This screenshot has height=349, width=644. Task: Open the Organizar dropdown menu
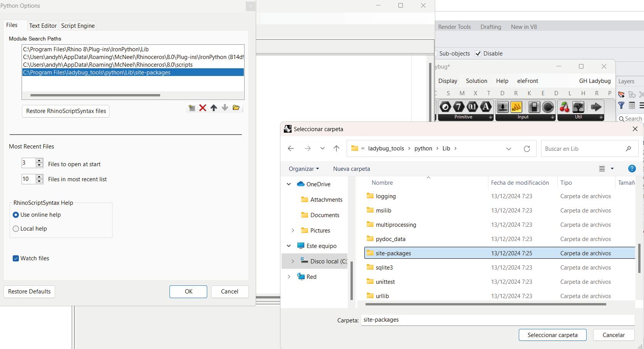(x=304, y=169)
